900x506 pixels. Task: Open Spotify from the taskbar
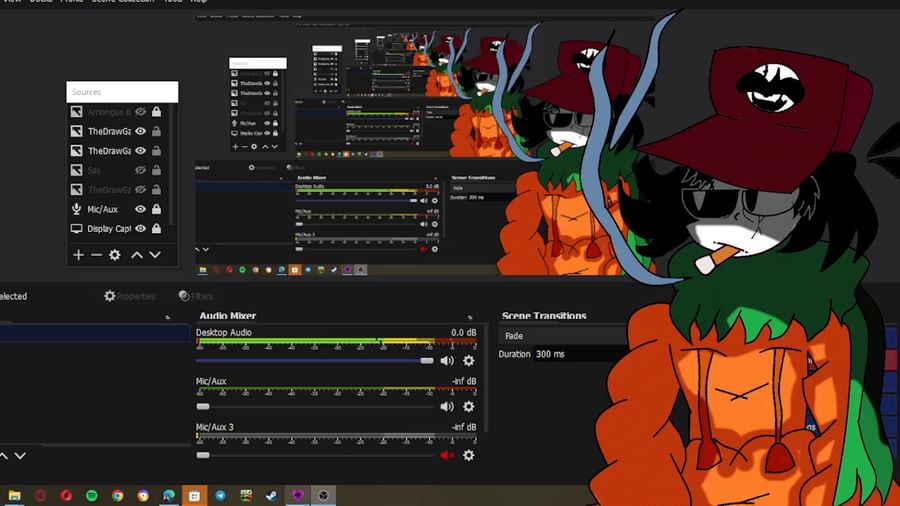click(x=92, y=496)
